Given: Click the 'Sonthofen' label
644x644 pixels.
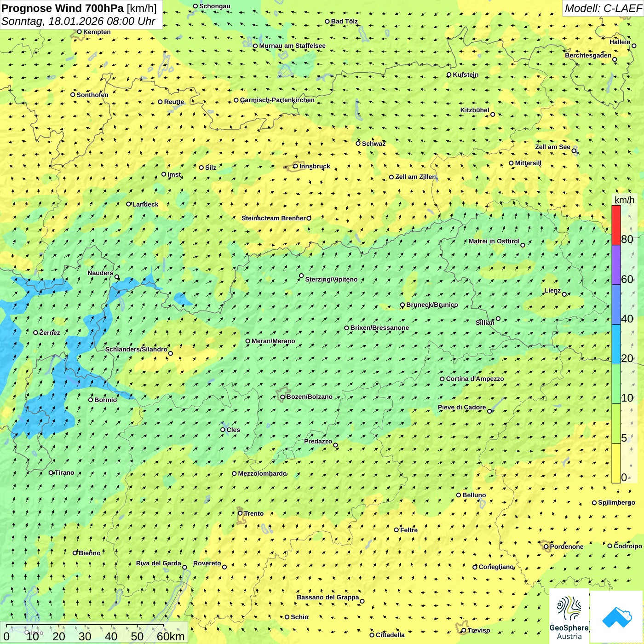Looking at the screenshot, I should click(x=92, y=95).
